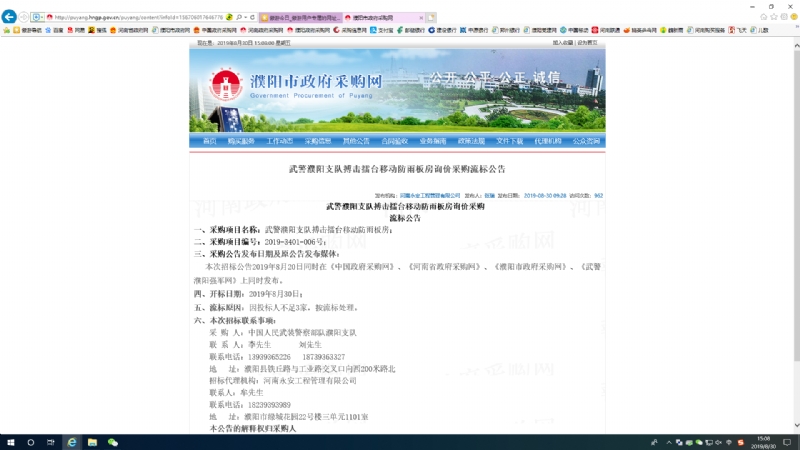Screen dimensions: 800x450
Task: Open the 百度 bookmark in favorites bar
Action: (x=54, y=30)
